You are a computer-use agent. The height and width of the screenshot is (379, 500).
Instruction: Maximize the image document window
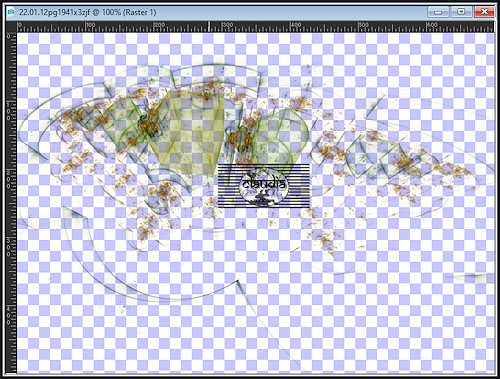461,12
